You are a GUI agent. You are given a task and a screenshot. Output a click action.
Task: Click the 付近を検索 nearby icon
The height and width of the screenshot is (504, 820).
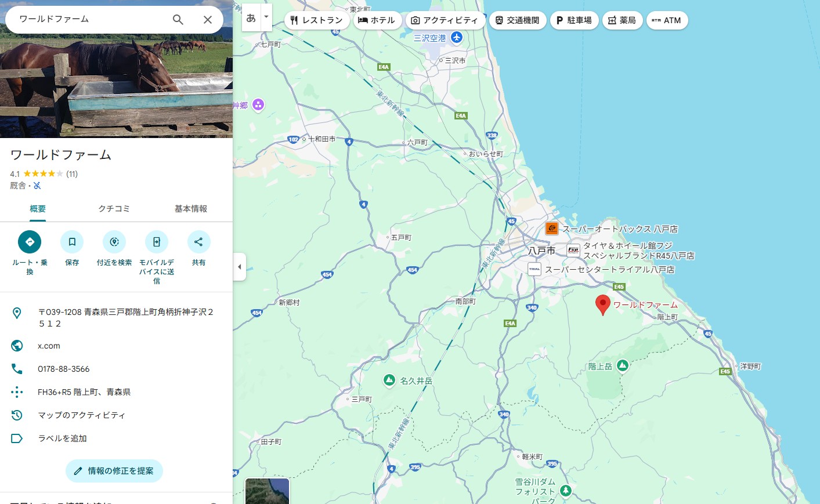[x=114, y=242]
